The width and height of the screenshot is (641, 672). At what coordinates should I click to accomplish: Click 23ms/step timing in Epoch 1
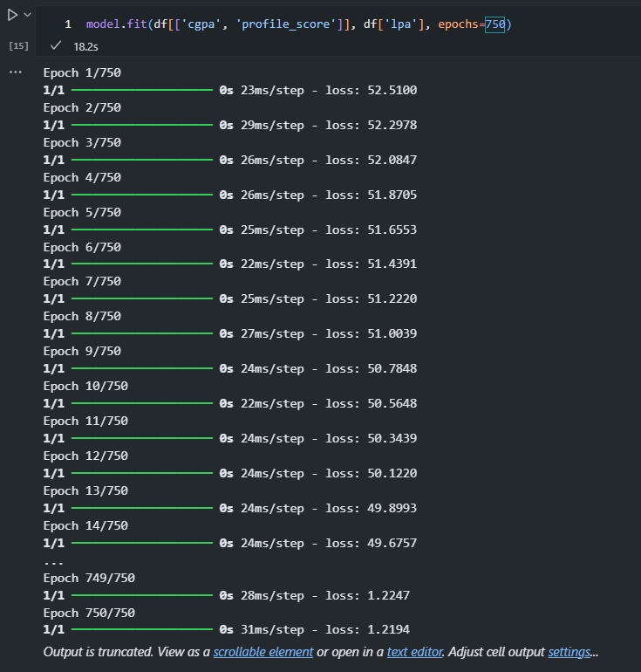tap(272, 91)
